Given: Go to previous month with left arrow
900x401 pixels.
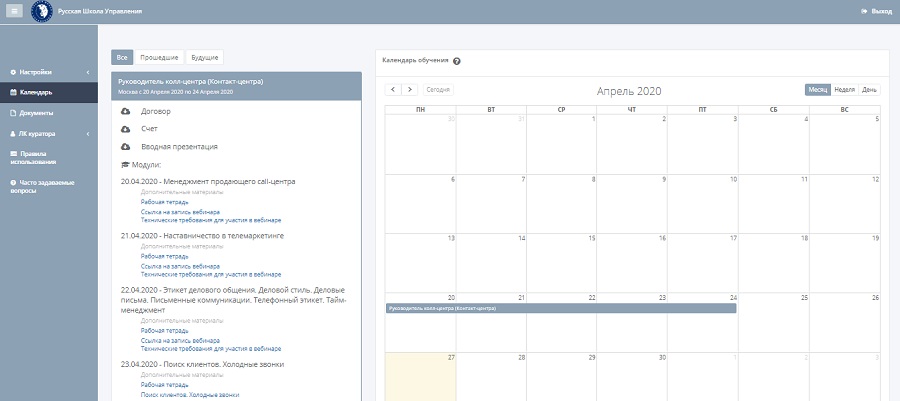Looking at the screenshot, I should [394, 90].
